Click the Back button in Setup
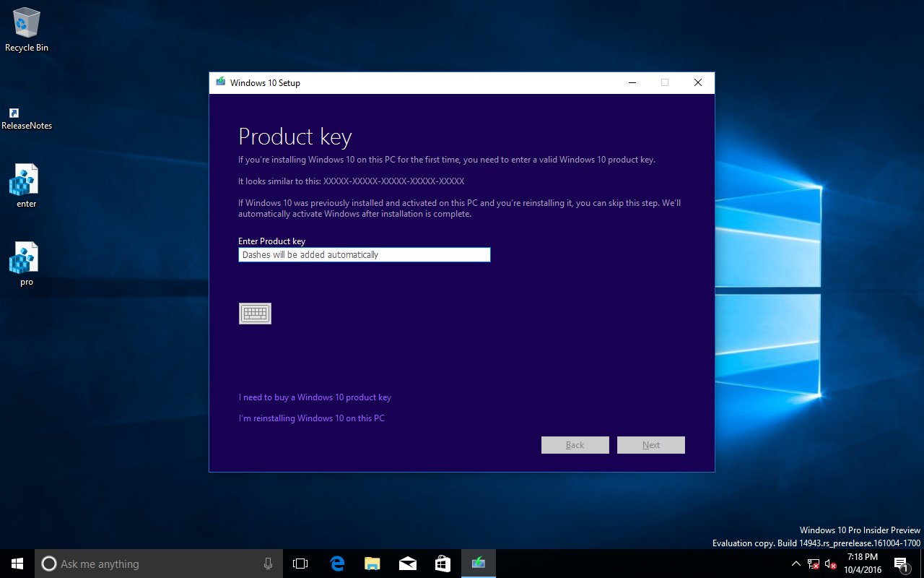Viewport: 924px width, 578px height. (x=575, y=445)
